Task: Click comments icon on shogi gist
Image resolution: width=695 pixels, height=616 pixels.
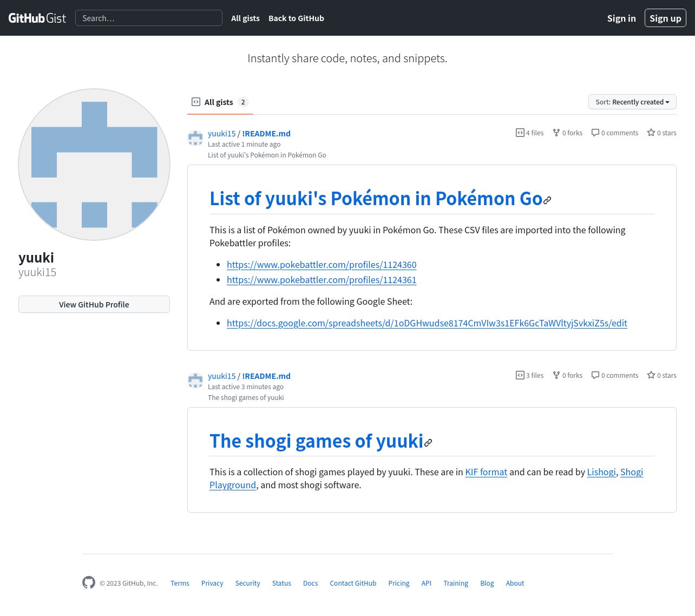Action: (595, 375)
